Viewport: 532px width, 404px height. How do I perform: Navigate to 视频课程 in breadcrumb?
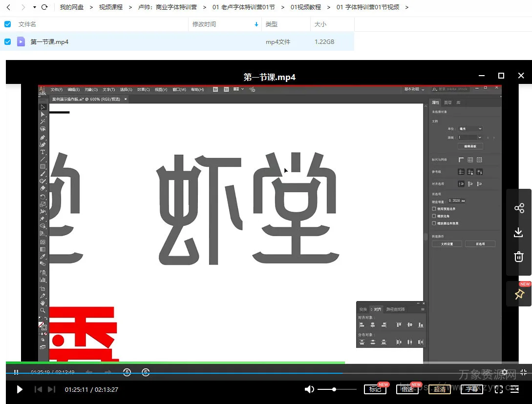click(x=110, y=7)
